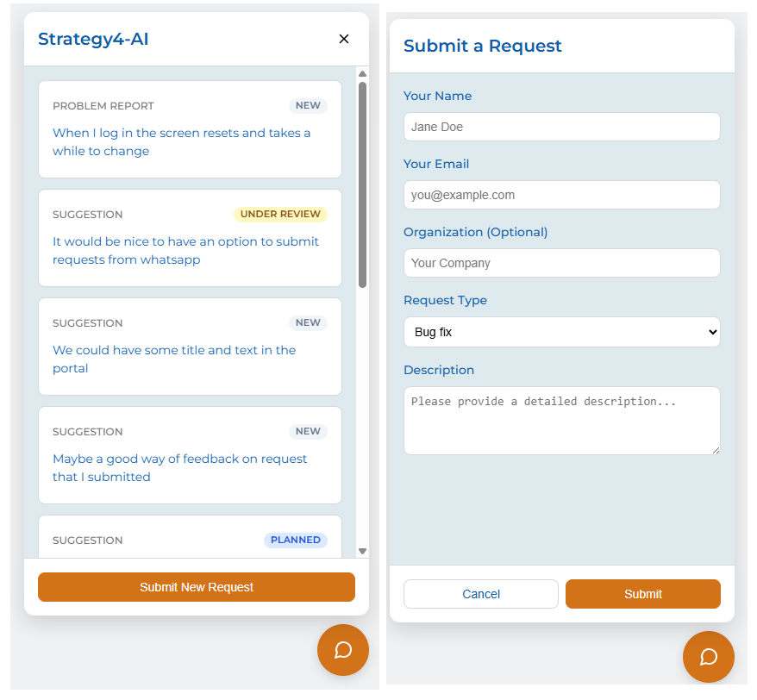
Task: Click the Organization text field
Action: click(561, 263)
